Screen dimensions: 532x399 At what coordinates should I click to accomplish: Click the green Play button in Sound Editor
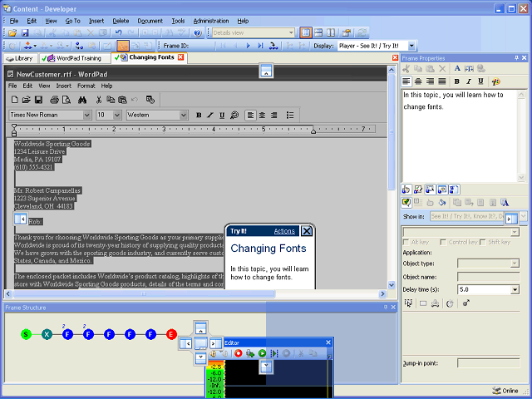point(262,353)
